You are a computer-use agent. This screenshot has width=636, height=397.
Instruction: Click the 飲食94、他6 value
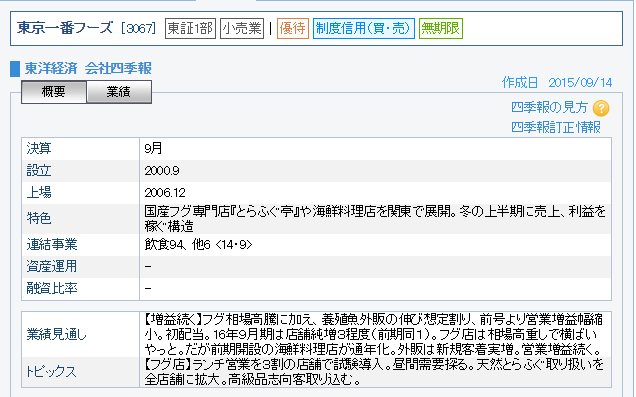click(x=198, y=245)
